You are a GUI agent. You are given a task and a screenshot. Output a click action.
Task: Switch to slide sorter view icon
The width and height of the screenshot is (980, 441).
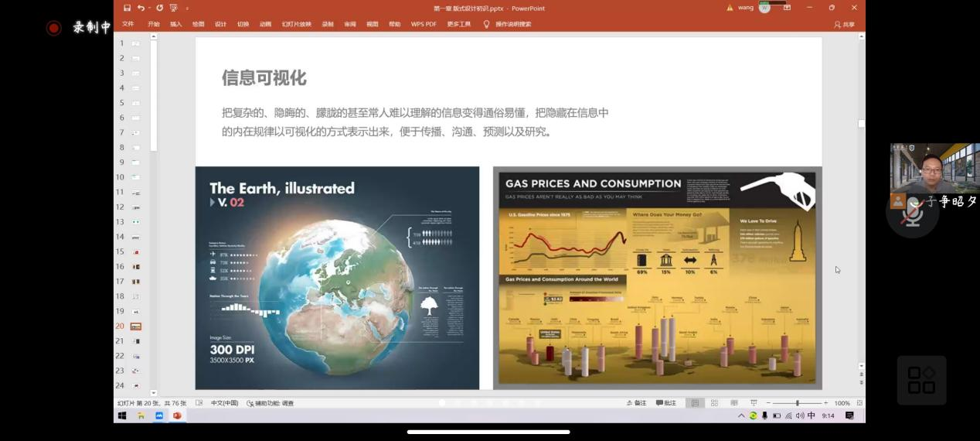click(x=714, y=403)
